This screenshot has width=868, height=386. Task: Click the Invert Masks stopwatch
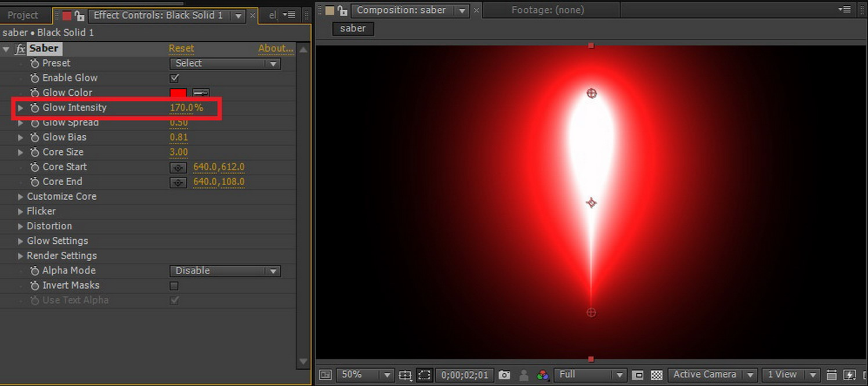[35, 286]
